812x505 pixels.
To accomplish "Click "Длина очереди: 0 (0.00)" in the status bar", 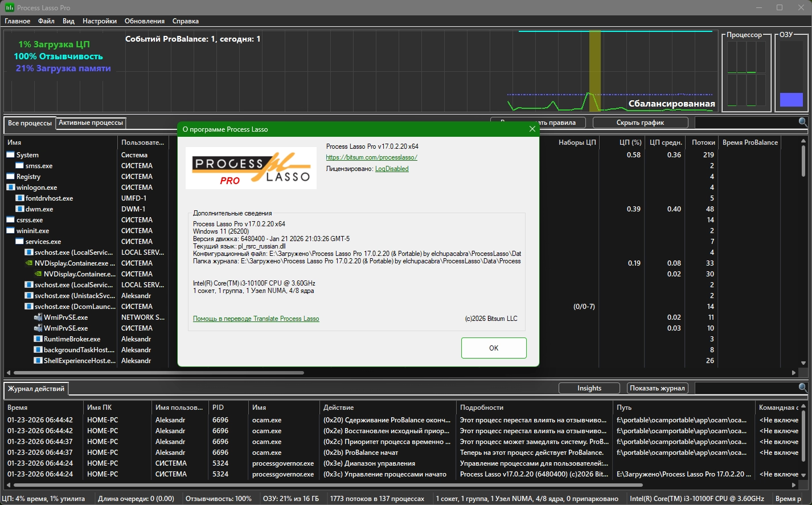I will click(x=136, y=499).
